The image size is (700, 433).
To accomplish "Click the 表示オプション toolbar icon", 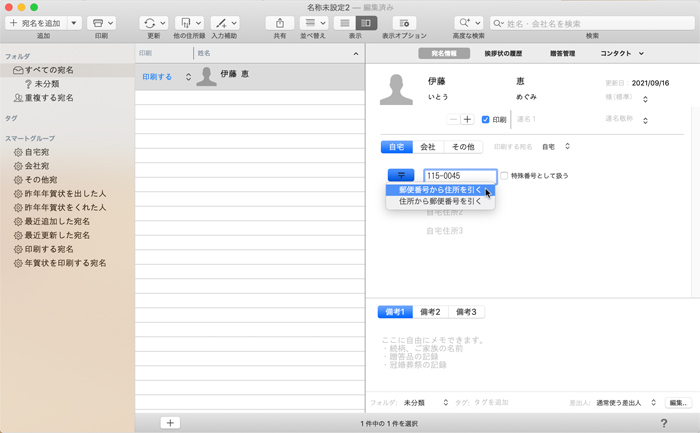I will (x=404, y=22).
